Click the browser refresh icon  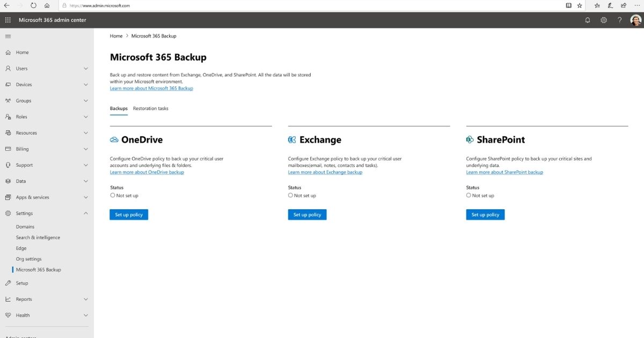(x=34, y=5)
